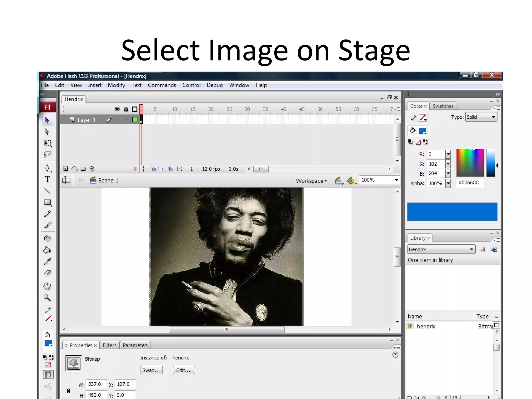This screenshot has height=399, width=532.
Task: Select the Eyedropper tool
Action: tap(47, 261)
